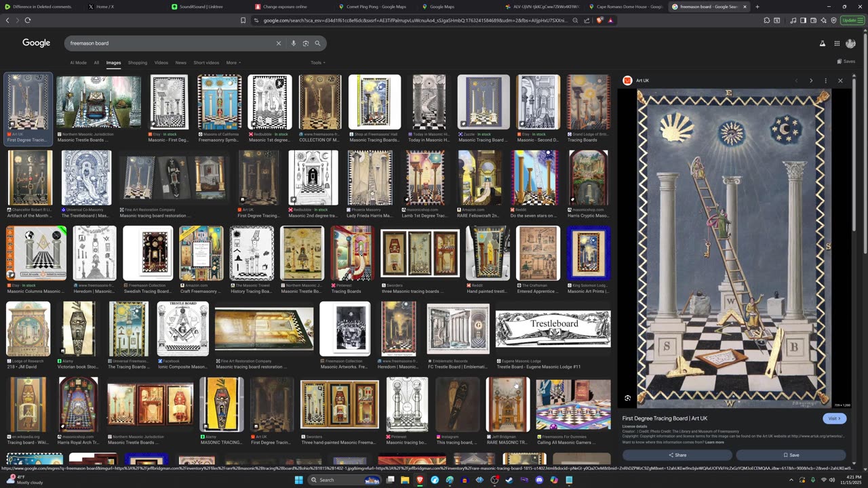This screenshot has width=868, height=488.
Task: Open the Google apps grid
Action: point(837,43)
